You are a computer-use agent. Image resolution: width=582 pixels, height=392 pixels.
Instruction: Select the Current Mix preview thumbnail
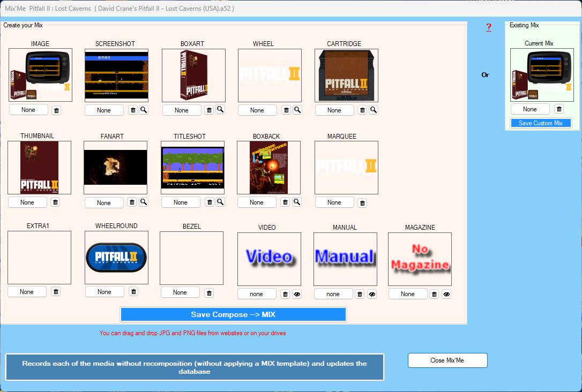click(542, 75)
